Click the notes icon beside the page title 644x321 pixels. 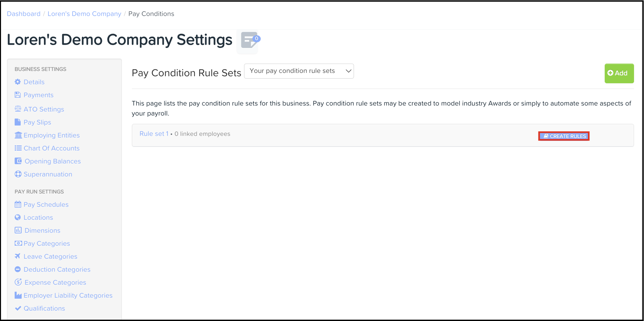point(249,40)
